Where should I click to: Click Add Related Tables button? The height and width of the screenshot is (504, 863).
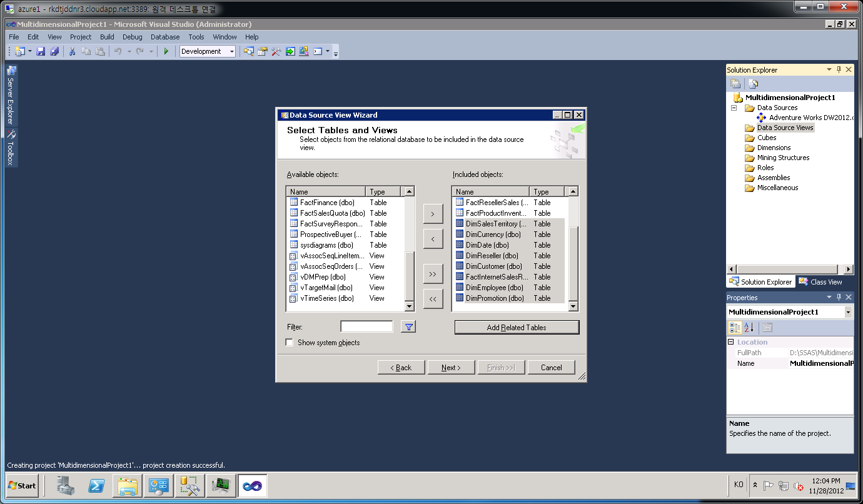(517, 328)
